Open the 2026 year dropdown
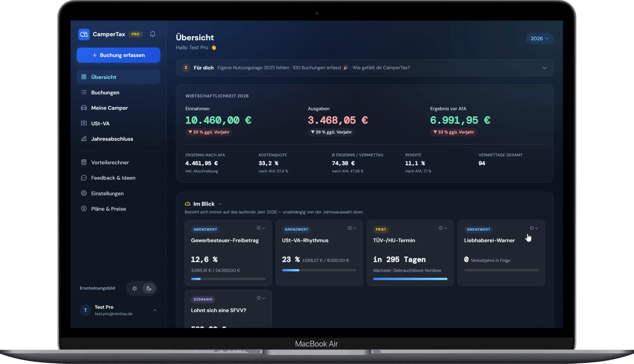Viewport: 634px width, 364px height. click(540, 38)
